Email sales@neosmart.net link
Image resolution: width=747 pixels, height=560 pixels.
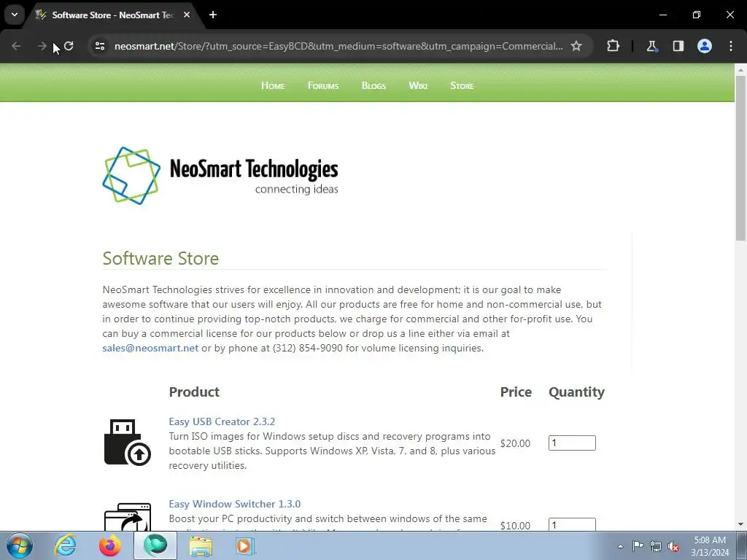coord(150,348)
